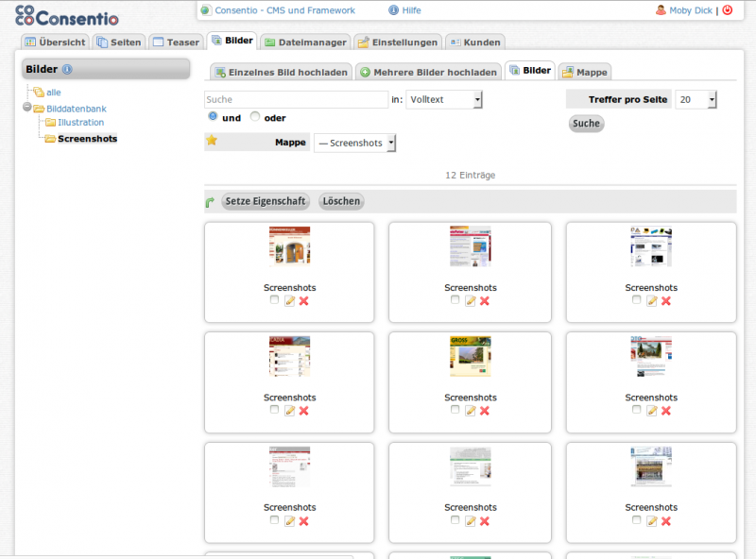
Task: Open the Treffer pro Seite dropdown
Action: (696, 99)
